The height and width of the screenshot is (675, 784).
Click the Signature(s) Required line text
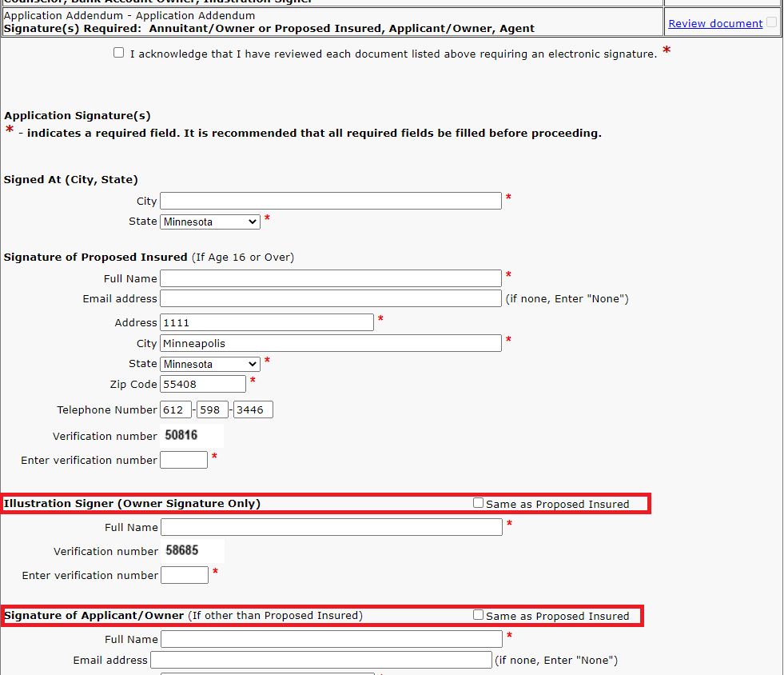[269, 29]
